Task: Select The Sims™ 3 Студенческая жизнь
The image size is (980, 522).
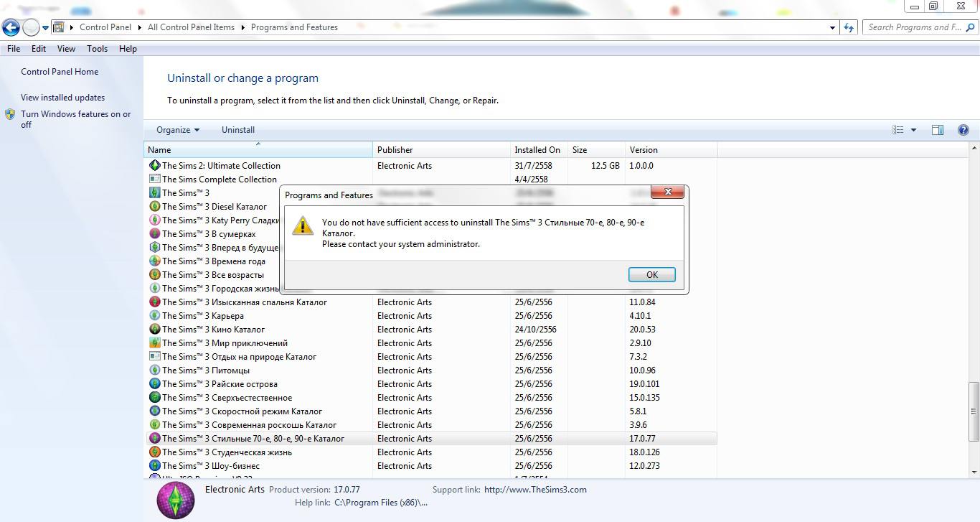Action: click(x=432, y=452)
